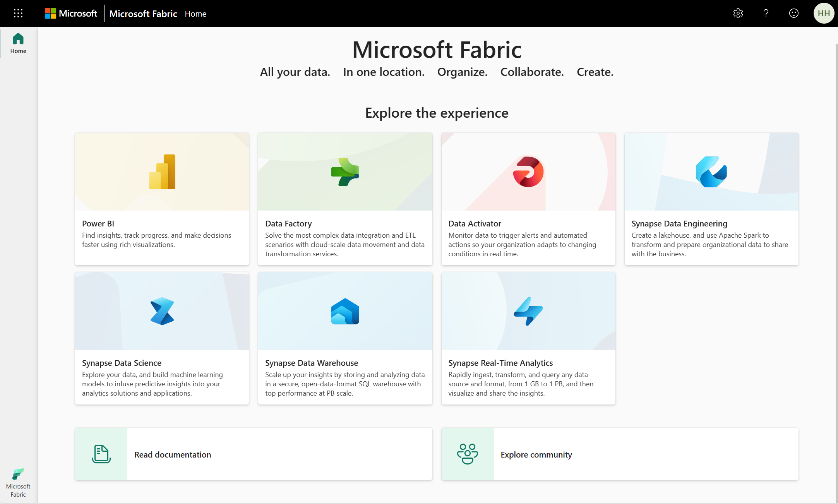Click the Explore community people icon
This screenshot has height=504, width=838.
[x=468, y=454]
